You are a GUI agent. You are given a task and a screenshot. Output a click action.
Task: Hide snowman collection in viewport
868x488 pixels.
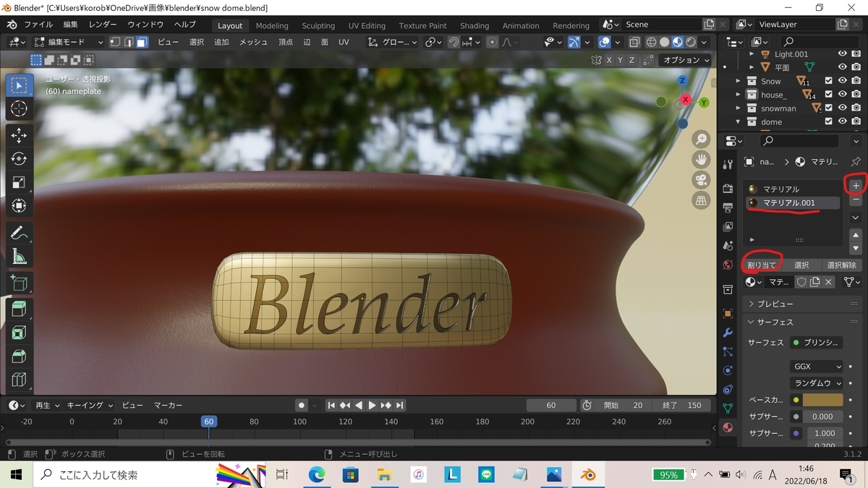843,108
